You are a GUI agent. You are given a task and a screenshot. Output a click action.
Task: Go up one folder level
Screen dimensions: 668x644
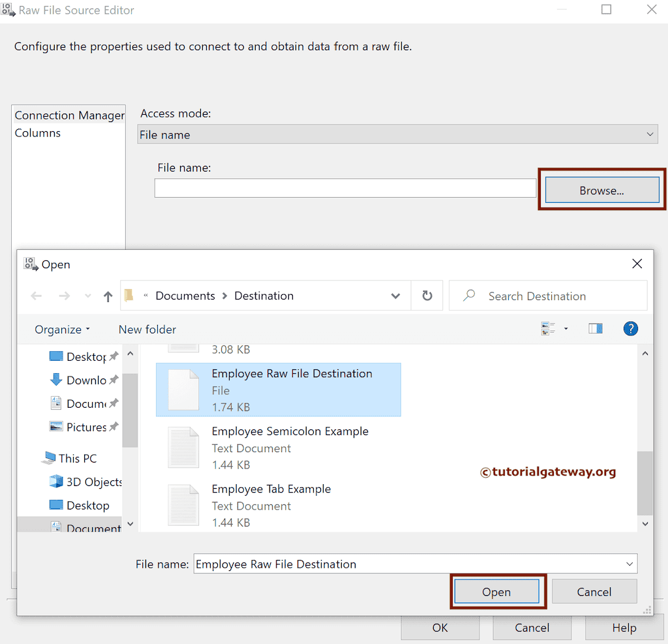click(x=108, y=296)
